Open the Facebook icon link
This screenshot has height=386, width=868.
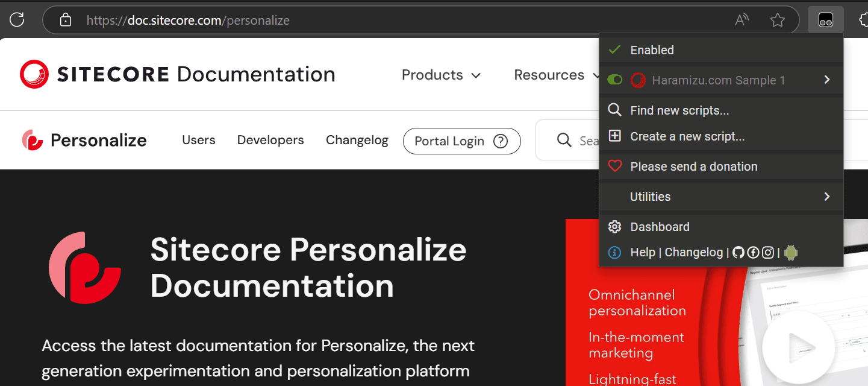[753, 253]
